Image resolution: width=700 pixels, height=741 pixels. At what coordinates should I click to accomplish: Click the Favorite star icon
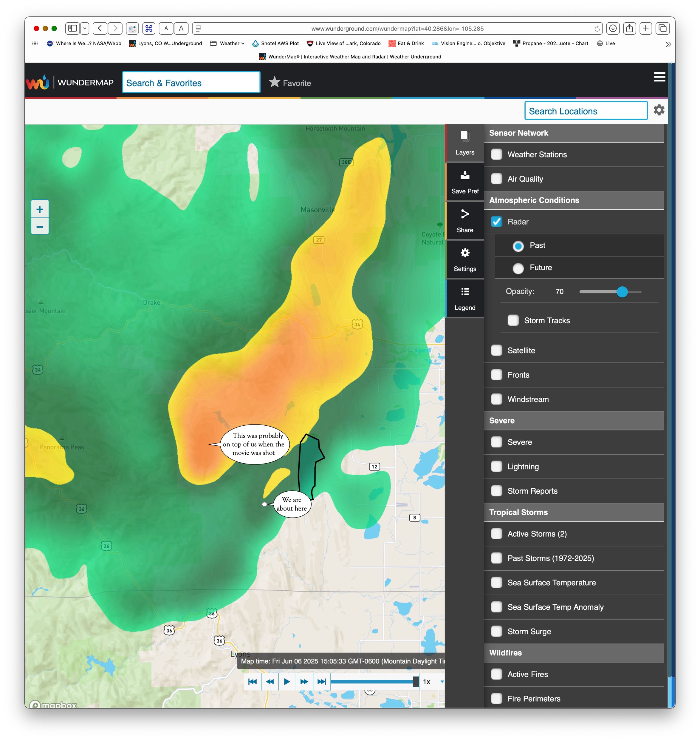point(274,82)
